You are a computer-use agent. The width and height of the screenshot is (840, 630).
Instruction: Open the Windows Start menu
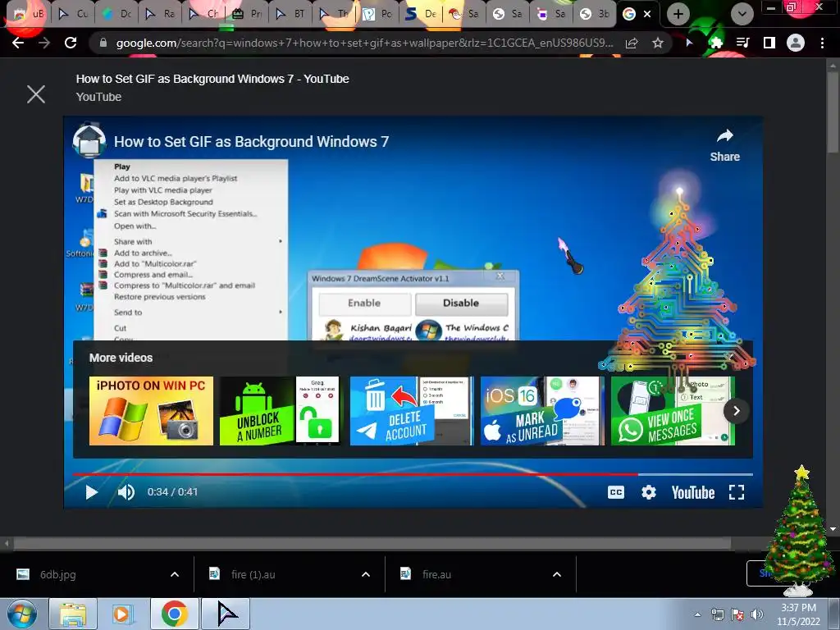click(x=22, y=614)
